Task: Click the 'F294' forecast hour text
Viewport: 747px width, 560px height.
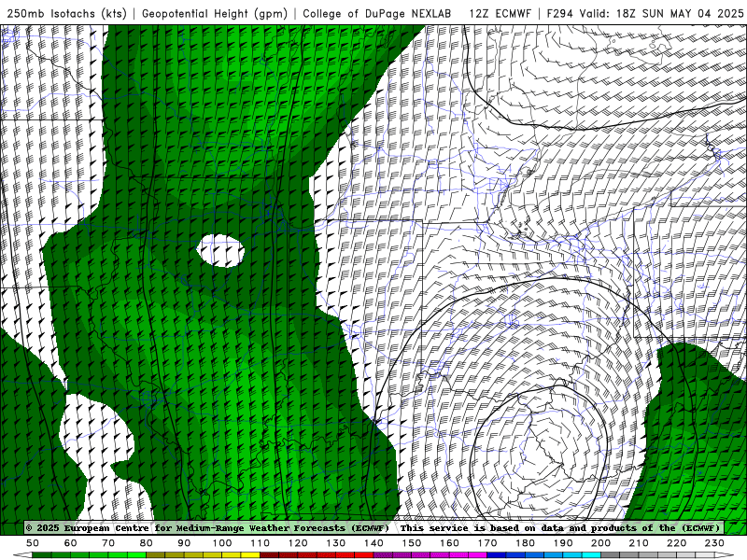Action: click(x=559, y=14)
